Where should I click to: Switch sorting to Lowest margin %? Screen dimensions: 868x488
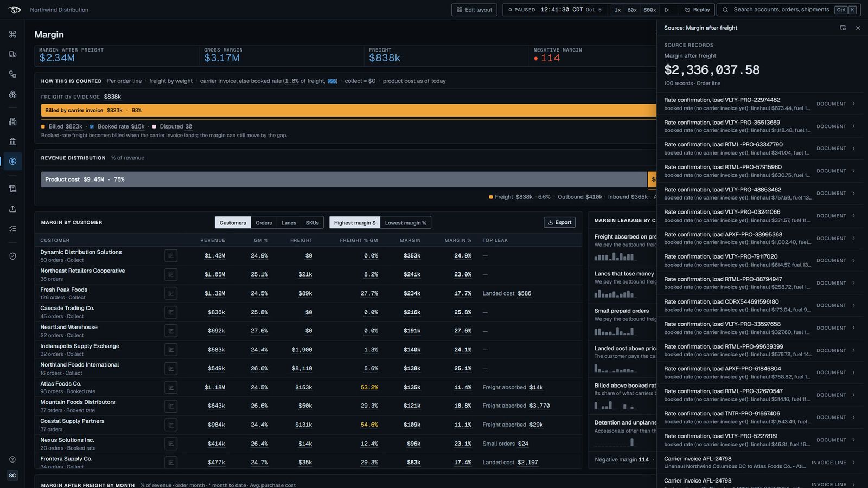tap(406, 223)
